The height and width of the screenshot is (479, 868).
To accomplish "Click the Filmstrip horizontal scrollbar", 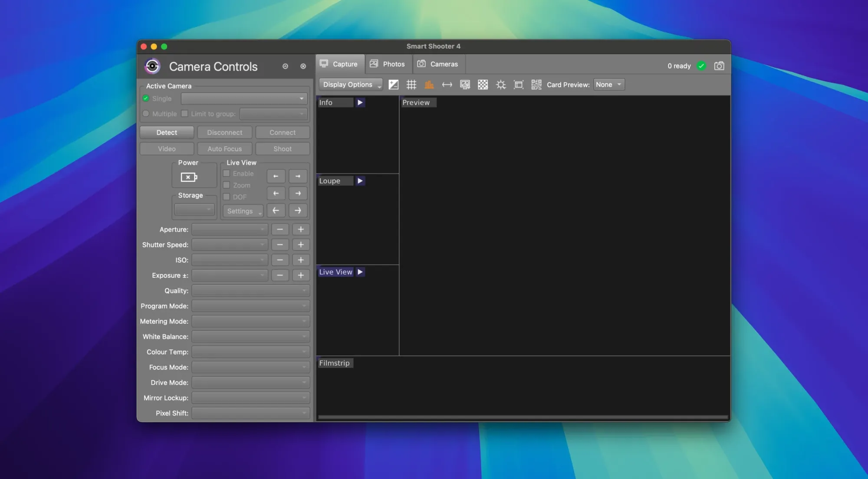I will (x=523, y=417).
